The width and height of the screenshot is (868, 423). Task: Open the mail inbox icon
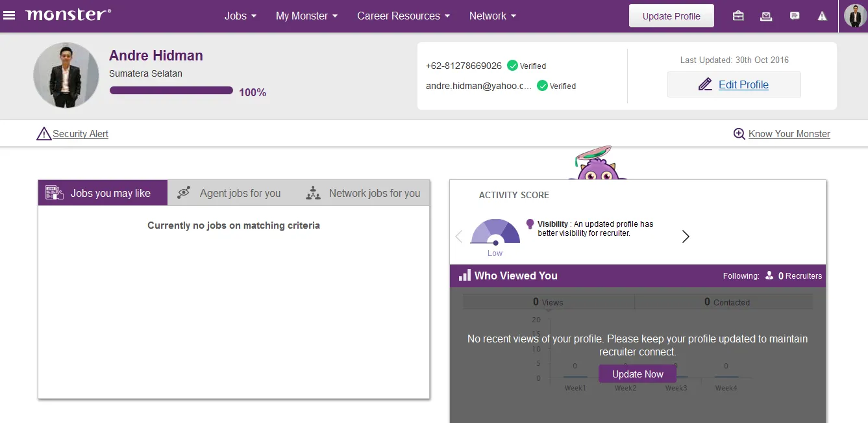pos(766,16)
